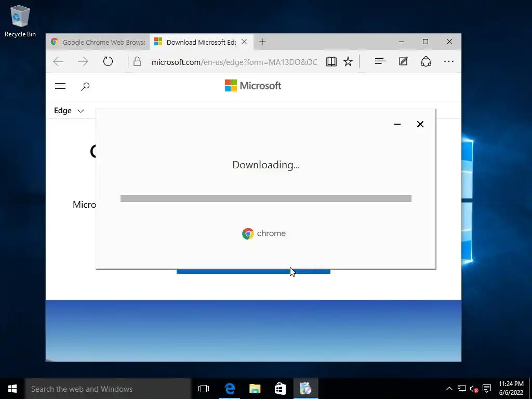The width and height of the screenshot is (532, 399).
Task: Open Microsoft Edge from taskbar
Action: click(x=230, y=389)
